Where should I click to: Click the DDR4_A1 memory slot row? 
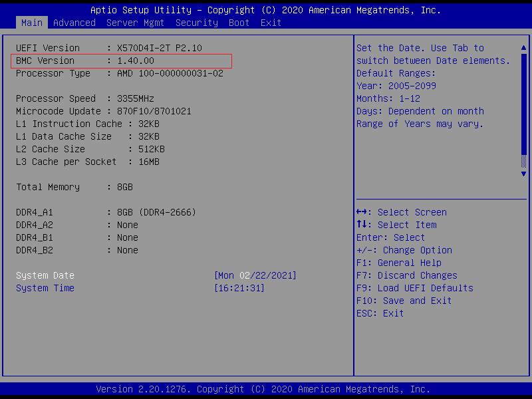[106, 212]
